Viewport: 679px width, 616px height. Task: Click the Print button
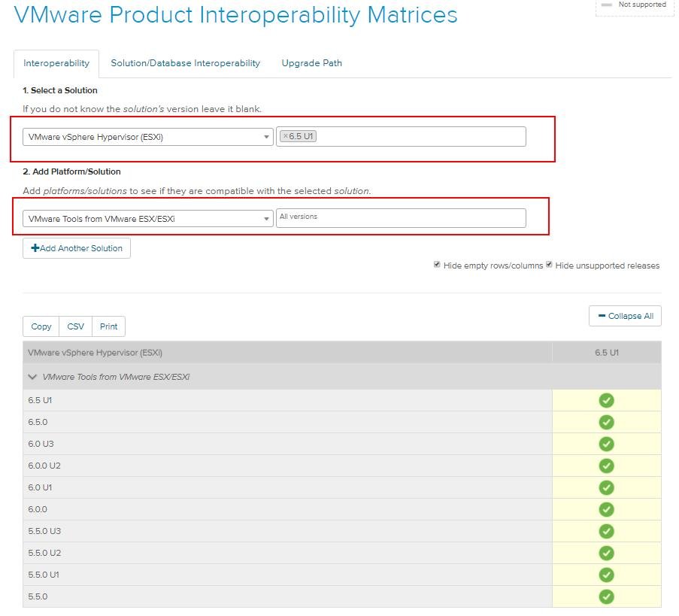(x=109, y=326)
